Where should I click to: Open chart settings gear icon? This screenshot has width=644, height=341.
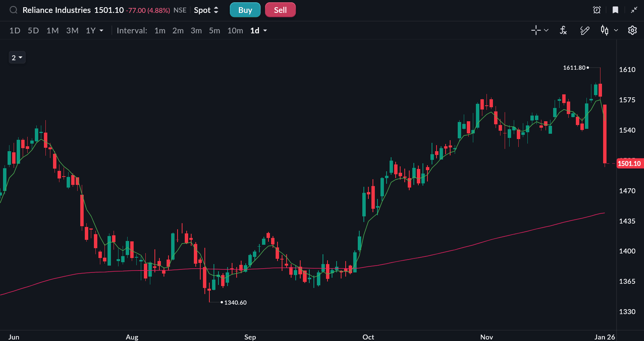632,30
